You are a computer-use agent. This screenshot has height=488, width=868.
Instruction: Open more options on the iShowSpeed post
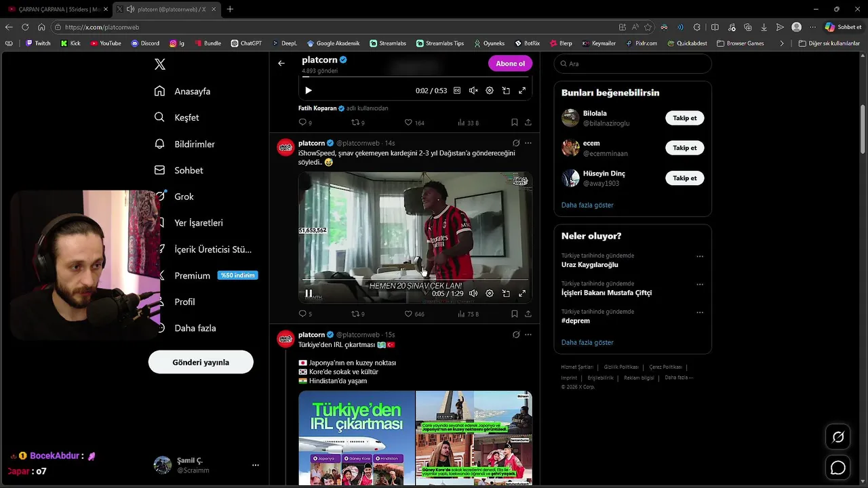[528, 143]
